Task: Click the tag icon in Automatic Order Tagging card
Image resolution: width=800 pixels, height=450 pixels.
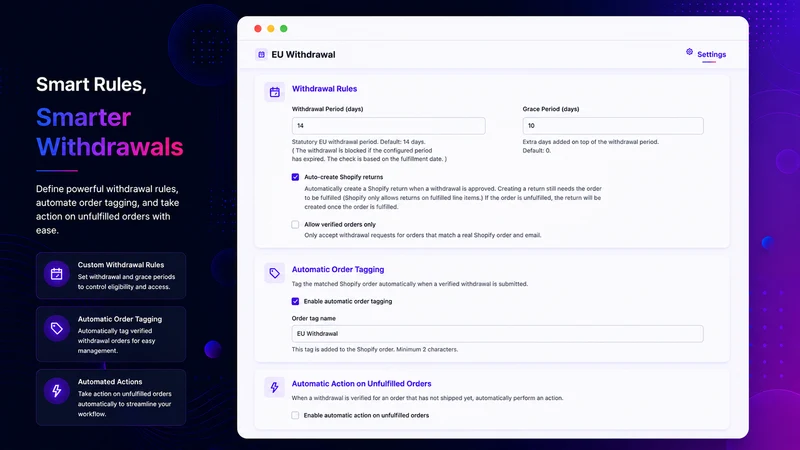Action: [x=57, y=329]
